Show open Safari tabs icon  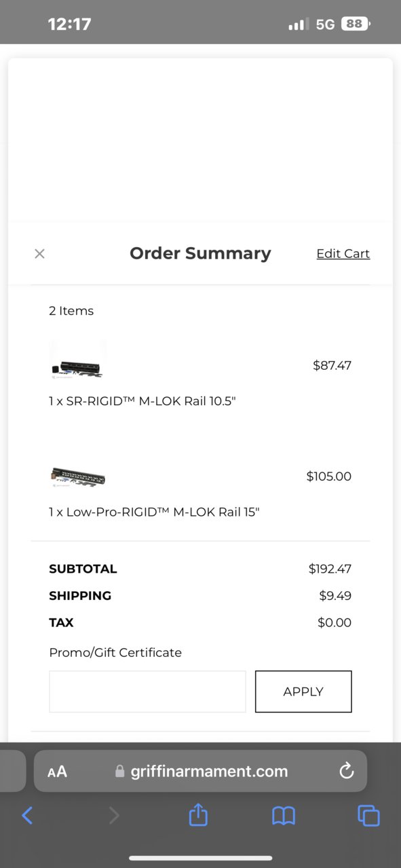click(368, 815)
